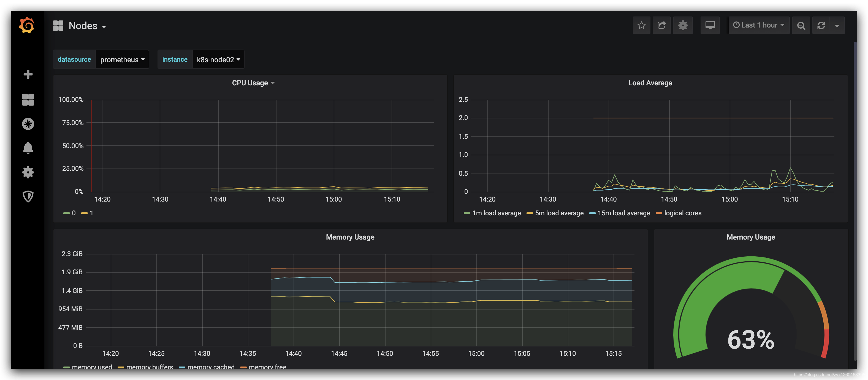Open the Create plus menu in sidebar
Screen dimensions: 868x380
pyautogui.click(x=28, y=74)
